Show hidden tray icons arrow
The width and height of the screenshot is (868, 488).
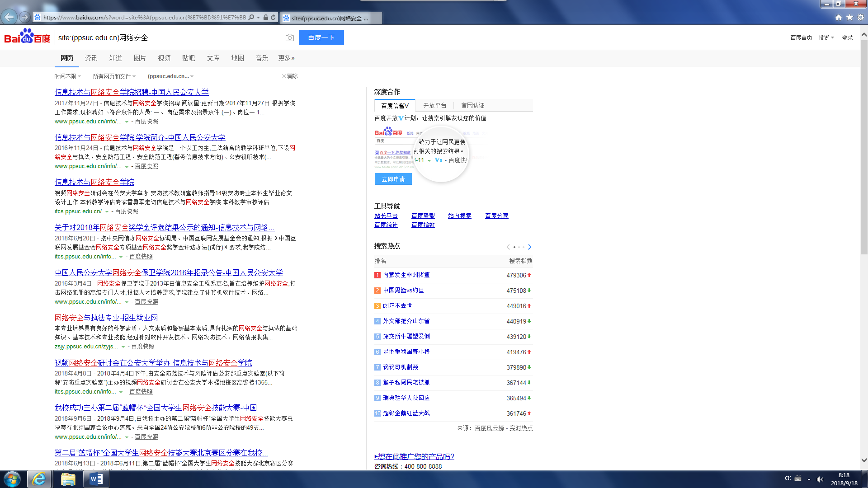point(809,479)
